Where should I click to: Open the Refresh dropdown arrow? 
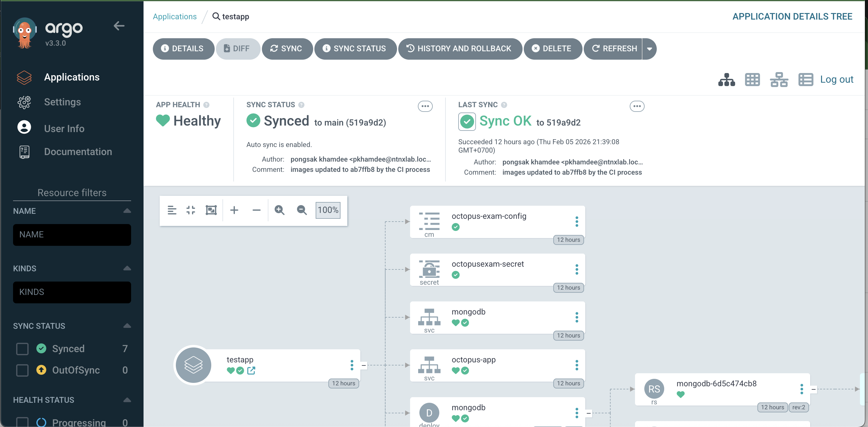[649, 49]
